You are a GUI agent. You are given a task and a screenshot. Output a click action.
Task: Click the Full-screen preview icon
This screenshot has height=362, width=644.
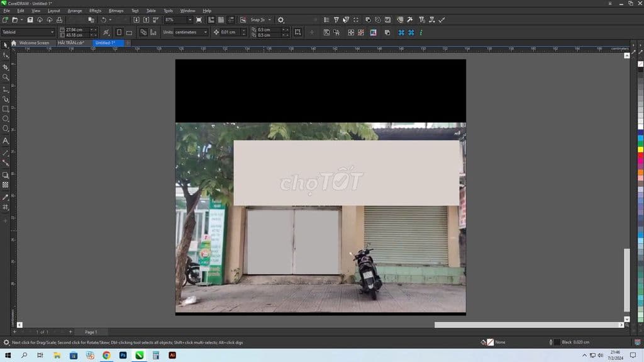pos(199,20)
